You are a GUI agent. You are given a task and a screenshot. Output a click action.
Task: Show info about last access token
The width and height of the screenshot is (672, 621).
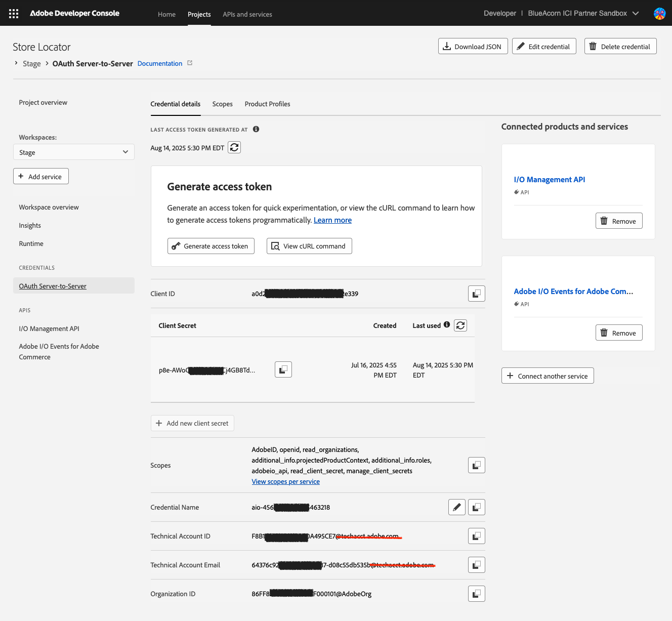click(x=256, y=129)
